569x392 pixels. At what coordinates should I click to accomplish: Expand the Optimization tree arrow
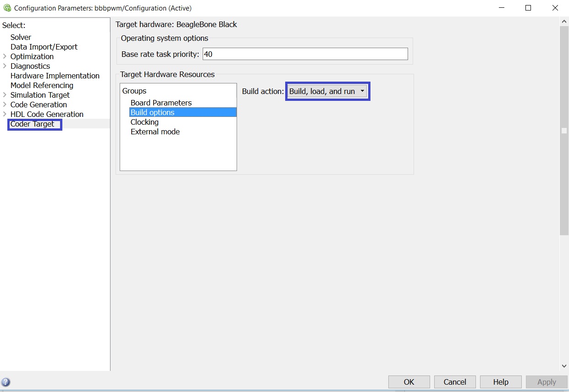tap(5, 56)
